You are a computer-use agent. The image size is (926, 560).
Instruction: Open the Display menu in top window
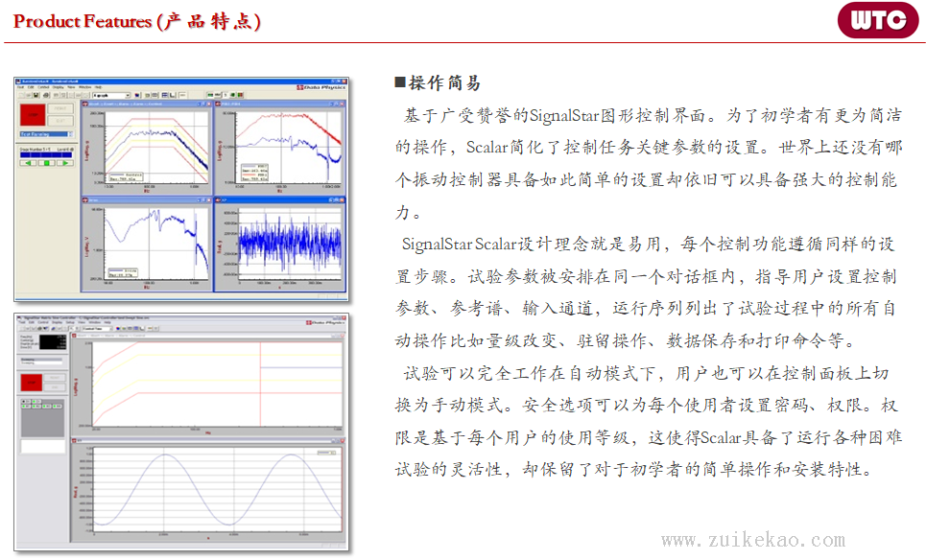pyautogui.click(x=58, y=87)
